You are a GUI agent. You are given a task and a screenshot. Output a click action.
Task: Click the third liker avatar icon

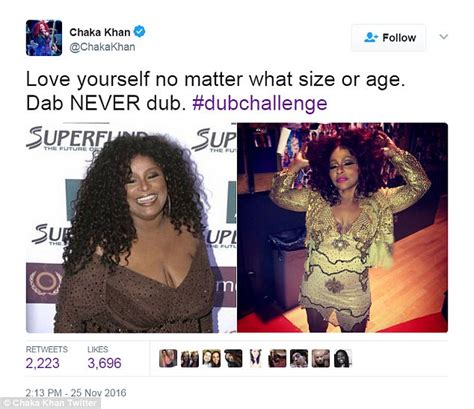coord(212,358)
